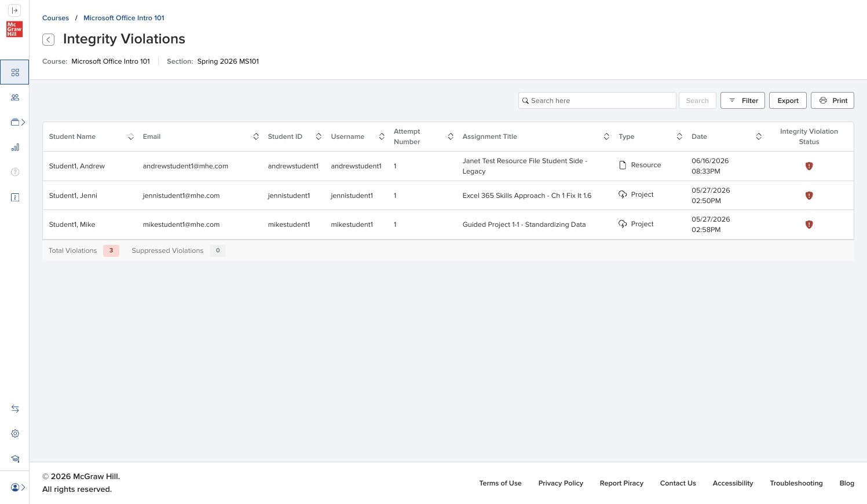Click andrewstudent1@mhe.com email
This screenshot has height=504, width=867.
(185, 166)
